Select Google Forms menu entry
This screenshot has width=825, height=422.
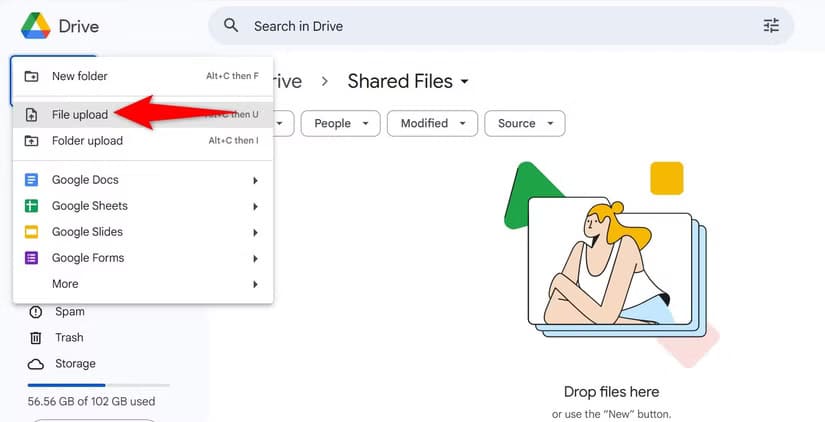[143, 258]
